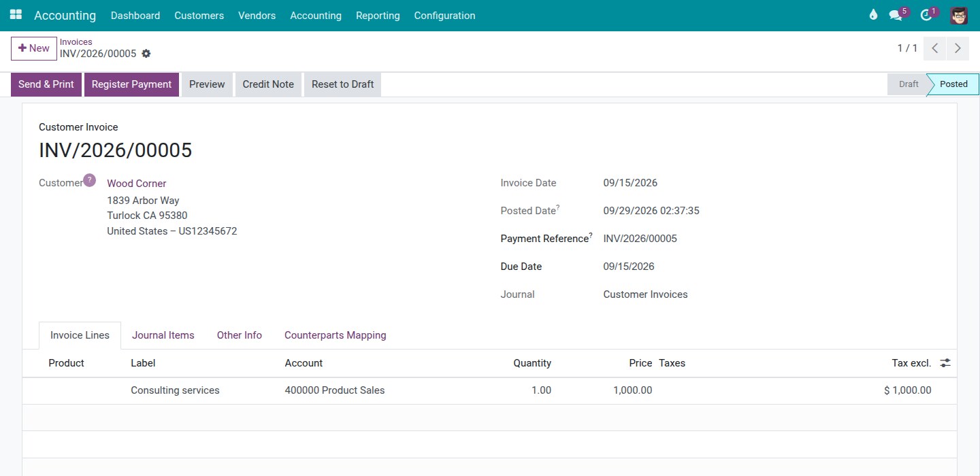Click the $ 1,000.00 tax excluded amount

point(908,390)
